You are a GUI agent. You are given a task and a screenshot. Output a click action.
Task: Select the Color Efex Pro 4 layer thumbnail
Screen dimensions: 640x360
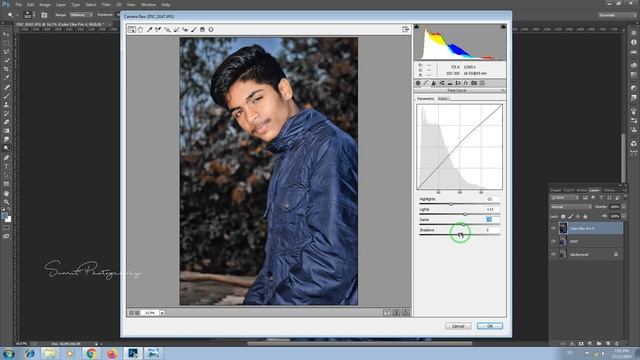(x=563, y=228)
